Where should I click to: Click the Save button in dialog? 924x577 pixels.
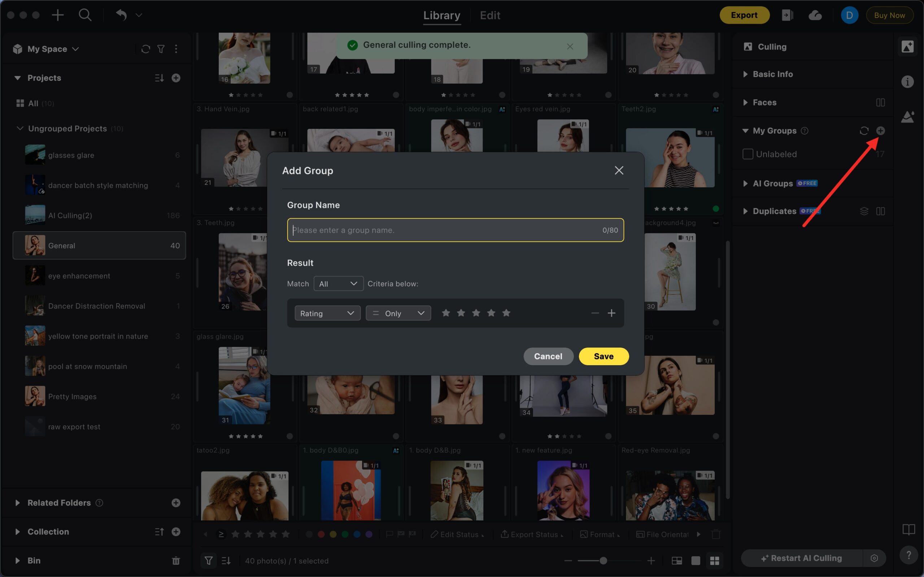[603, 357]
